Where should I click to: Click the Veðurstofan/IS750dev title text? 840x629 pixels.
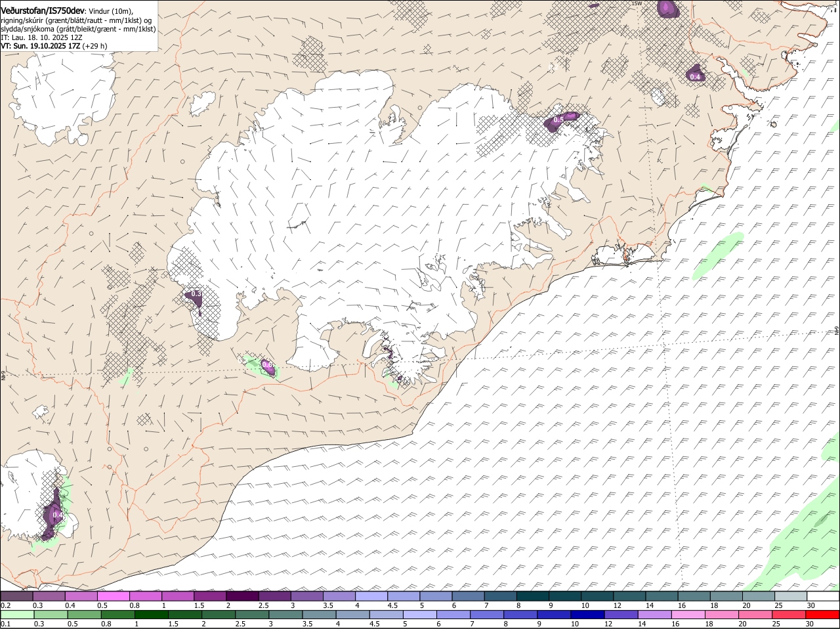43,11
